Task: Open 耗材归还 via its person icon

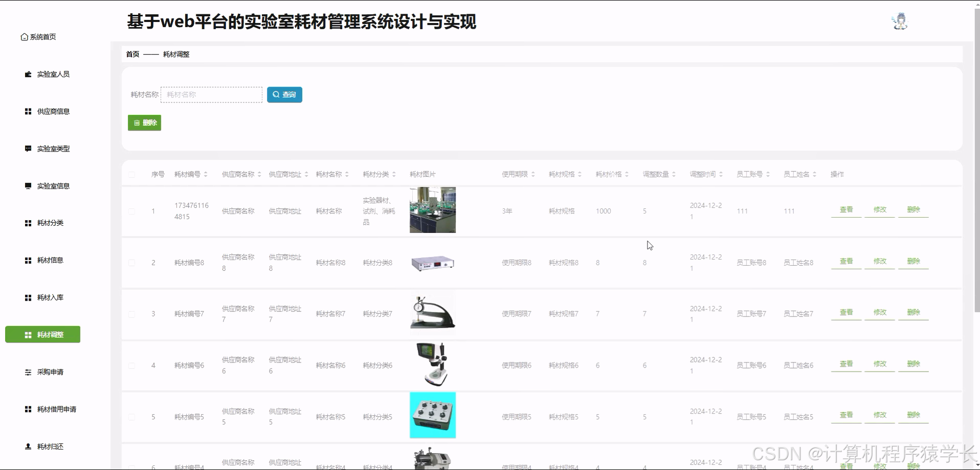Action: click(x=28, y=446)
